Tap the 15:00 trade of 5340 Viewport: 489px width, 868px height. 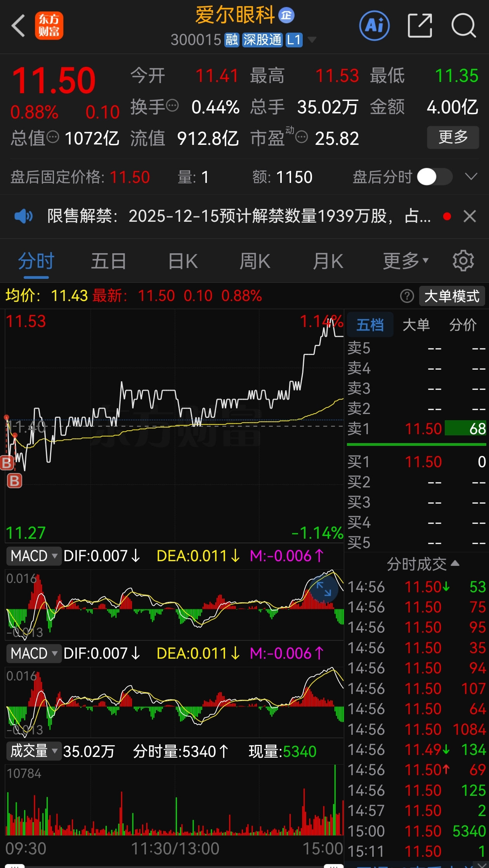pos(416,831)
